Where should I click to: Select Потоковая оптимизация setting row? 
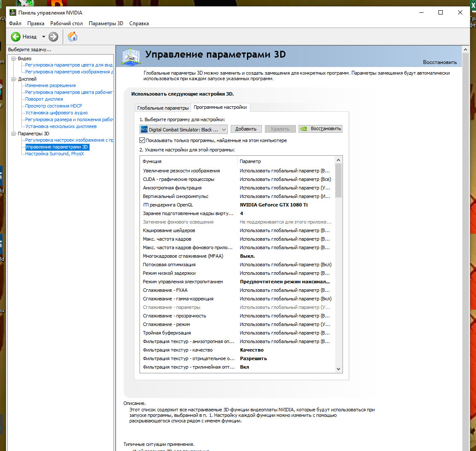238,265
